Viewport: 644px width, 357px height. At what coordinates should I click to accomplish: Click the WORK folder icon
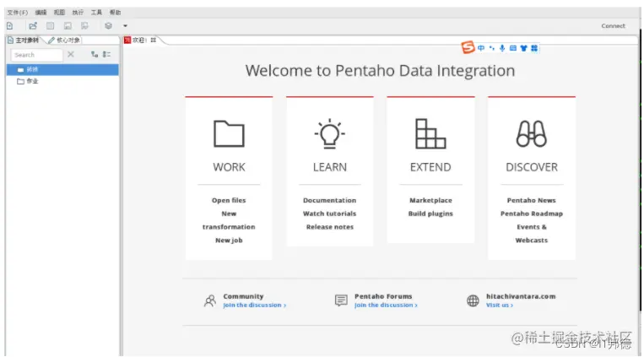[229, 133]
